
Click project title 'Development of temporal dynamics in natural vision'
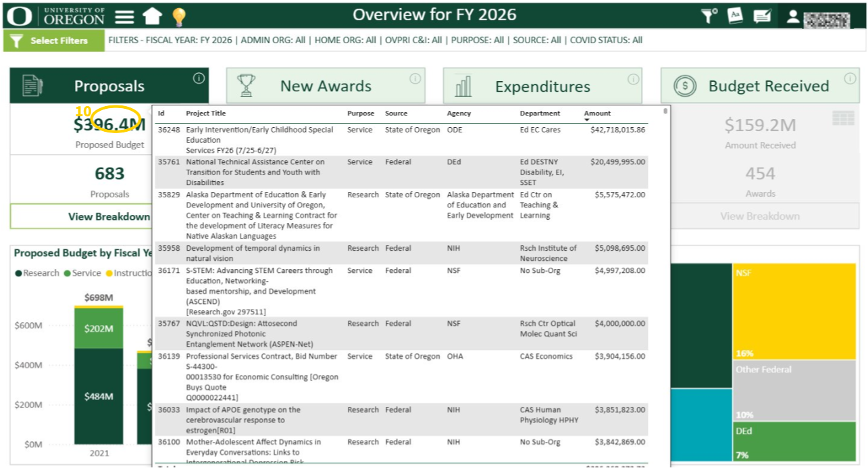(x=253, y=253)
